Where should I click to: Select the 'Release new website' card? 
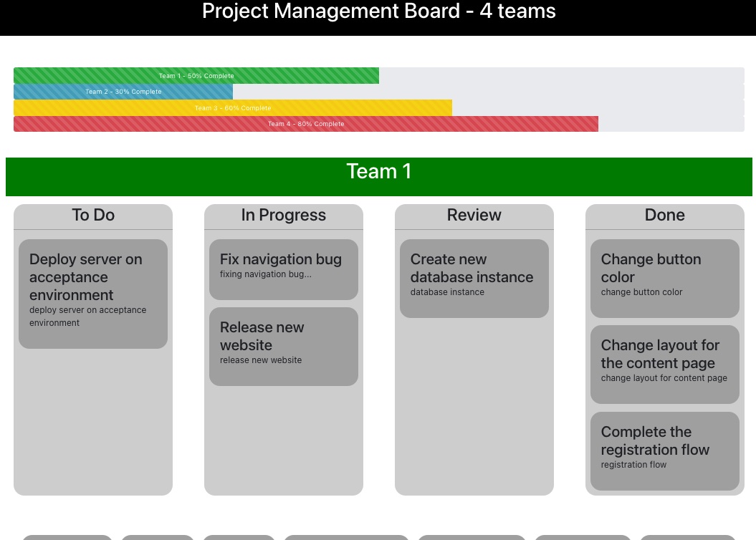click(284, 347)
